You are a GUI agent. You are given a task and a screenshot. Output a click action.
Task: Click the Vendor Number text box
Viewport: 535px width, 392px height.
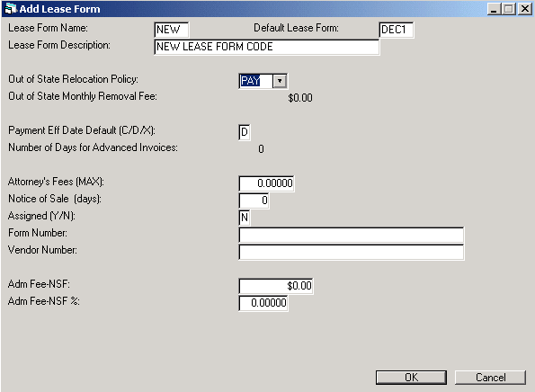(x=351, y=252)
